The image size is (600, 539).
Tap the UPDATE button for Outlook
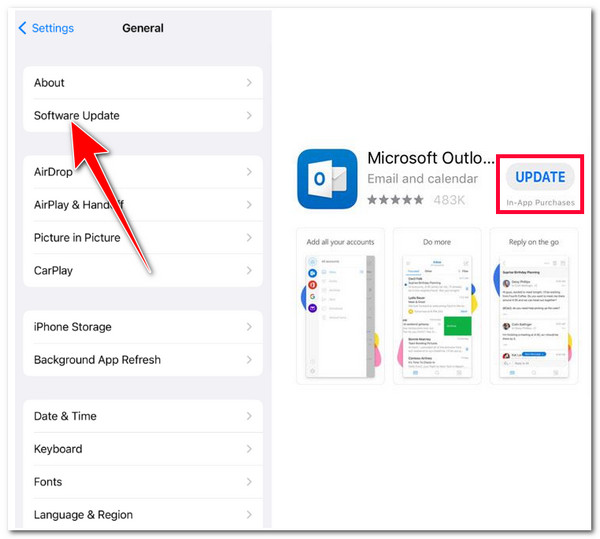tap(540, 177)
